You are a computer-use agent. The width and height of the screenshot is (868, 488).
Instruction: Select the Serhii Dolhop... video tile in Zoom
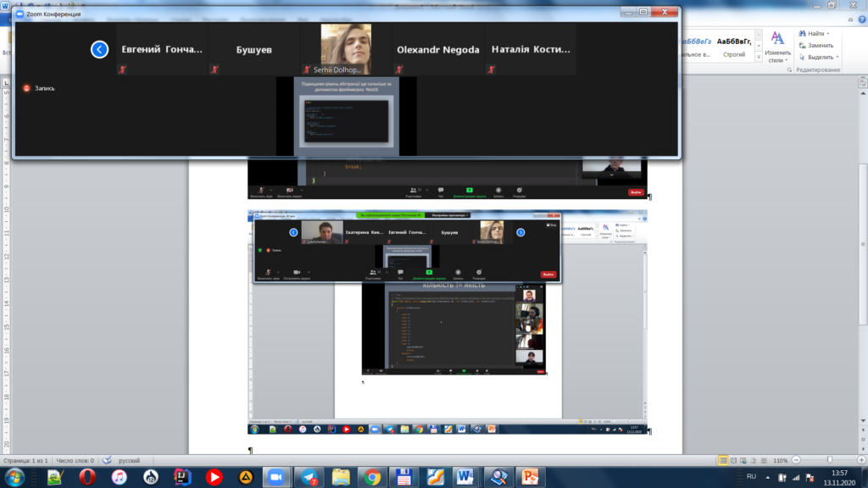pos(346,48)
